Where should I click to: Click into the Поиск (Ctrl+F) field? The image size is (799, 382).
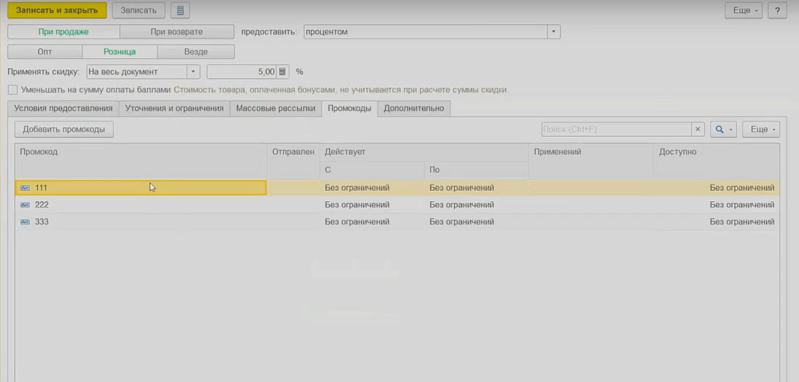click(x=616, y=129)
